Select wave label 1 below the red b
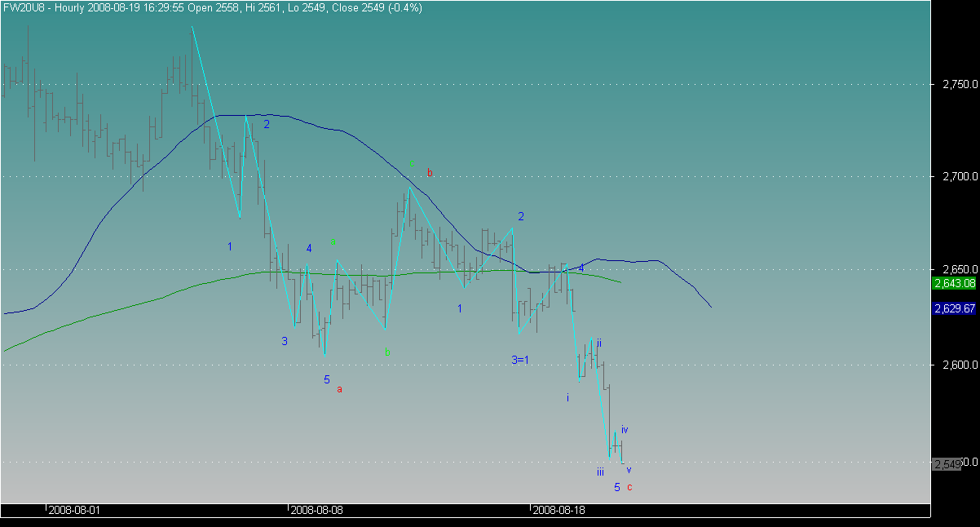Image resolution: width=980 pixels, height=527 pixels. 460,308
